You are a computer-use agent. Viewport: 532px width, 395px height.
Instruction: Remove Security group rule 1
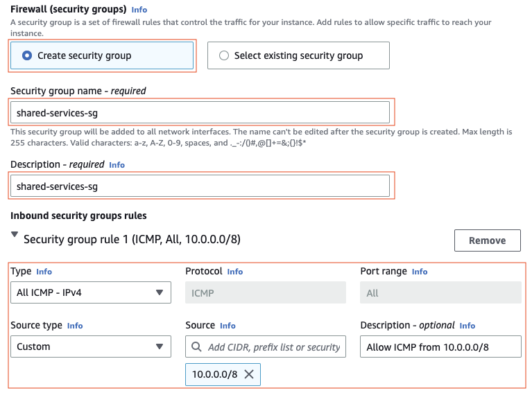click(x=487, y=240)
